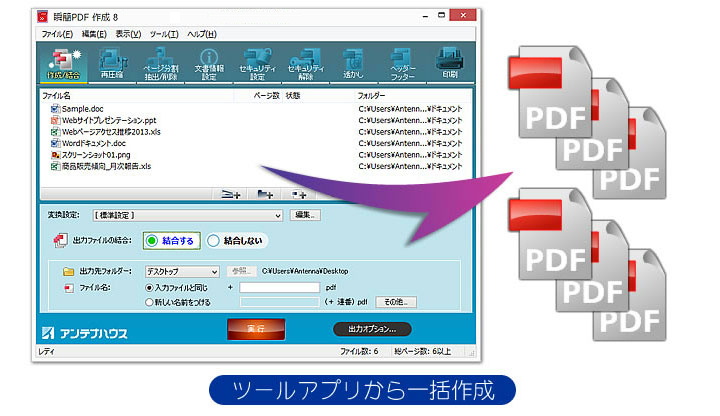This screenshot has height=416, width=720.
Task: Open the ファイル(F) menu
Action: (57, 34)
